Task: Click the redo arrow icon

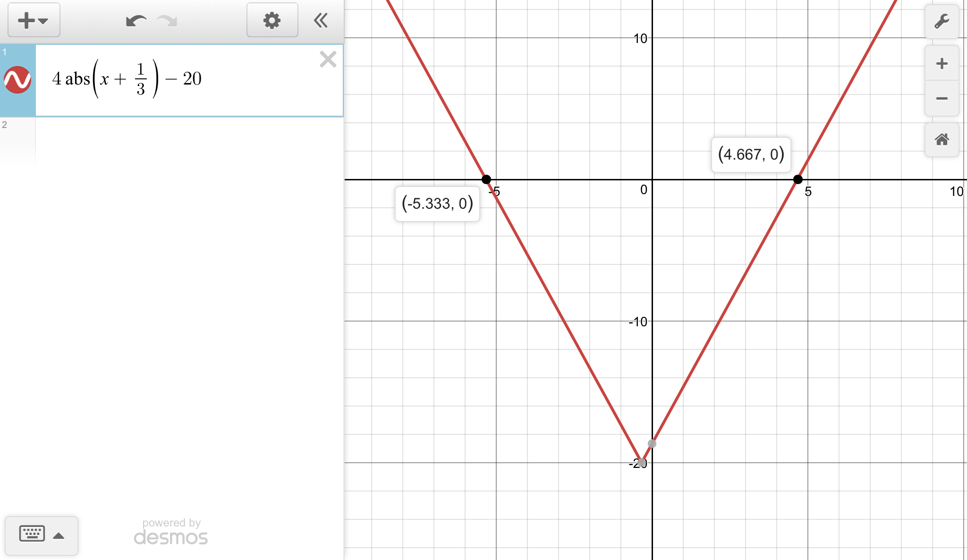Action: [167, 21]
